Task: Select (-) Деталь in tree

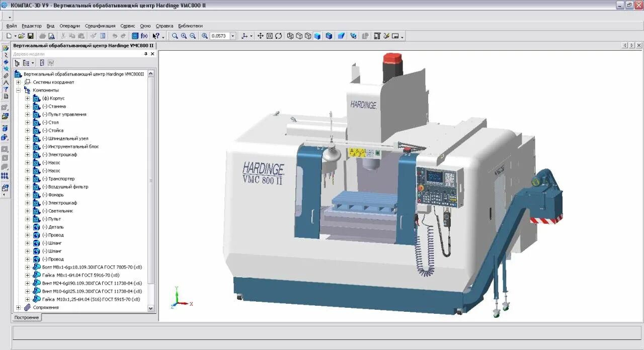Action: point(53,227)
